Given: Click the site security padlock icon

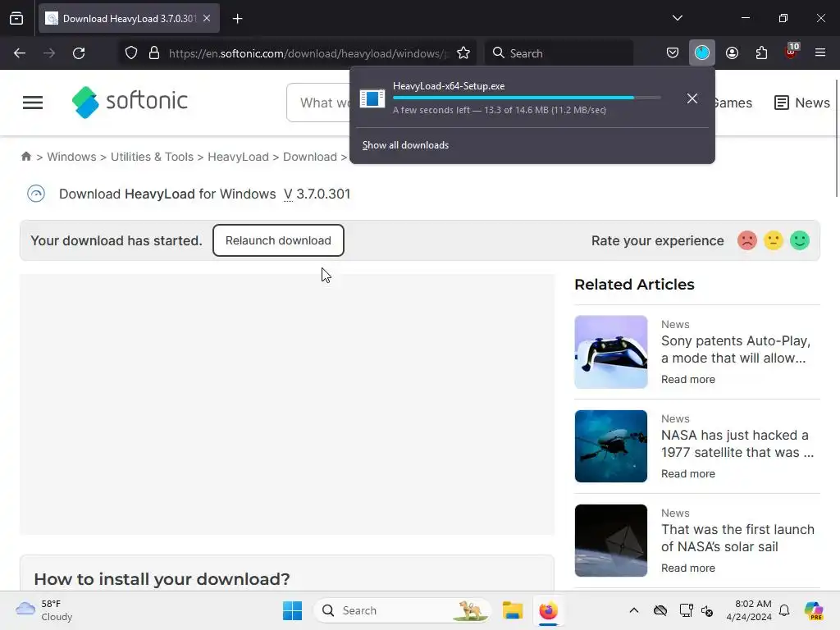Looking at the screenshot, I should (x=154, y=53).
